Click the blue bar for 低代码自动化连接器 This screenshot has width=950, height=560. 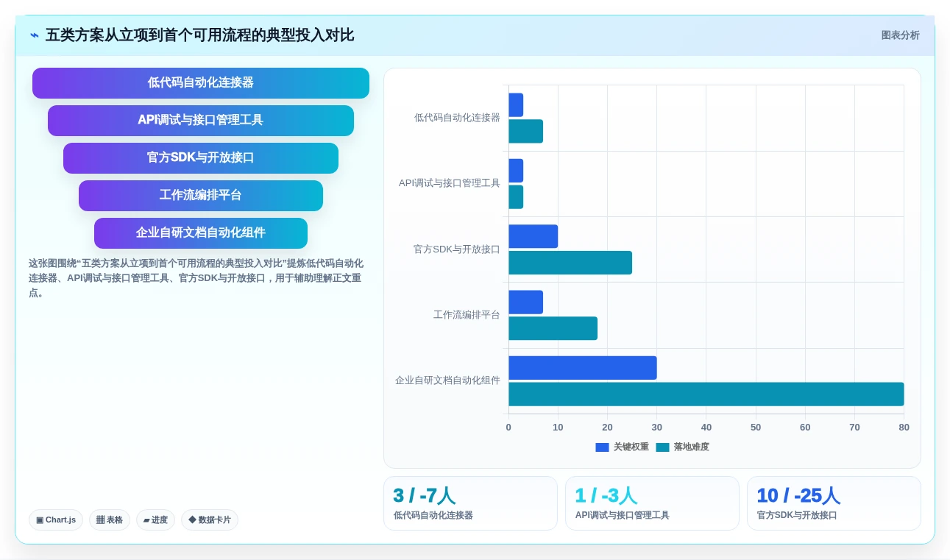click(516, 105)
